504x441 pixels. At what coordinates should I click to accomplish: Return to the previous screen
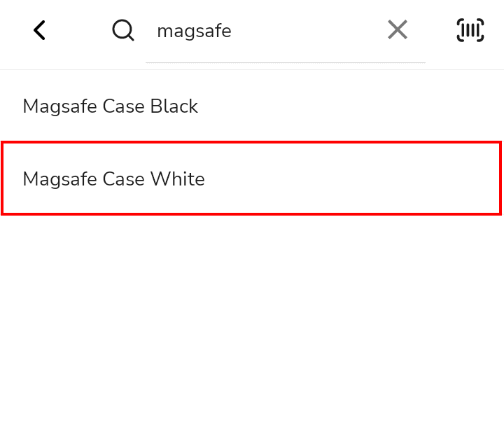[39, 30]
